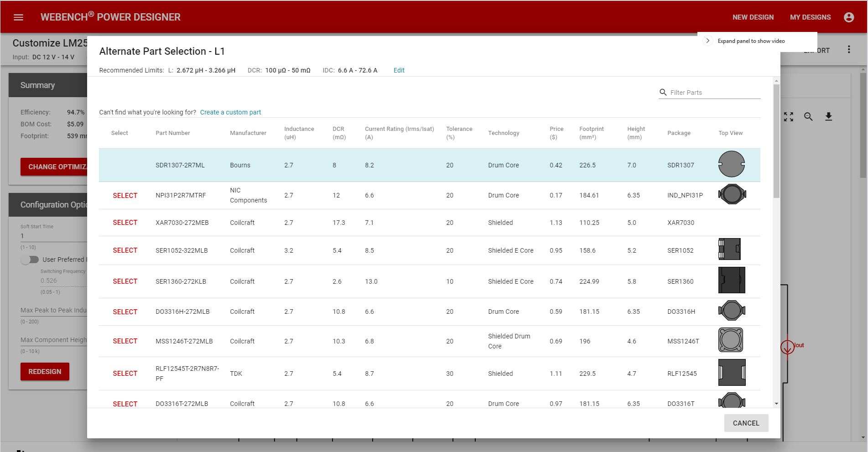Click the RLF12545 top view thumbnail
This screenshot has width=868, height=452.
coord(732,372)
